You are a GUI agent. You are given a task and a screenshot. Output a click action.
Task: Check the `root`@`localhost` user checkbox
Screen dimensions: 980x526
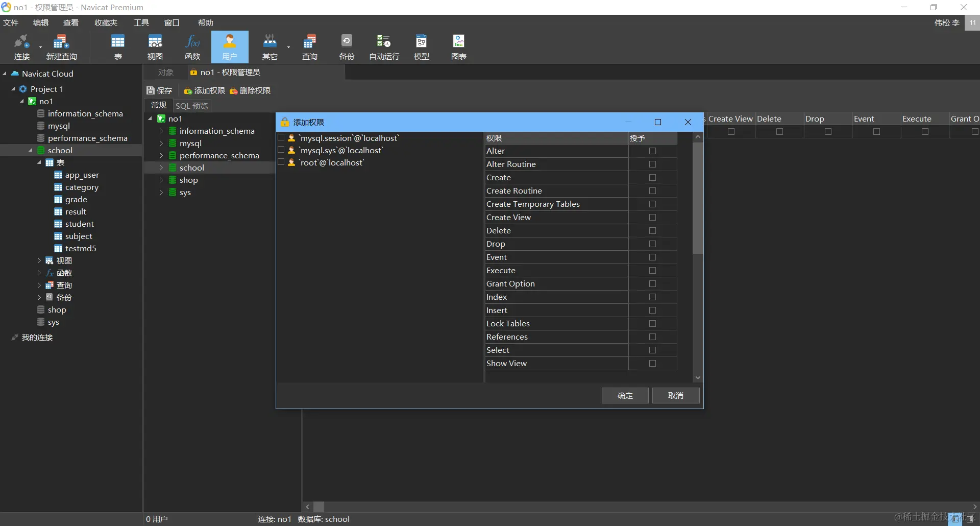click(x=281, y=162)
